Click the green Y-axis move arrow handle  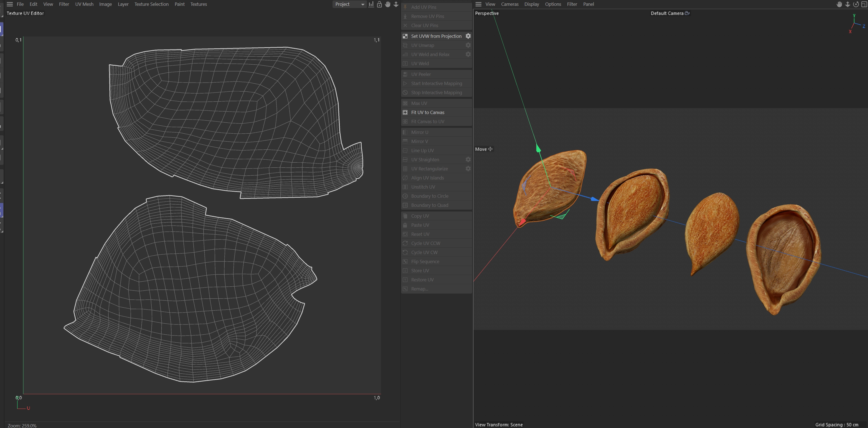tap(538, 148)
